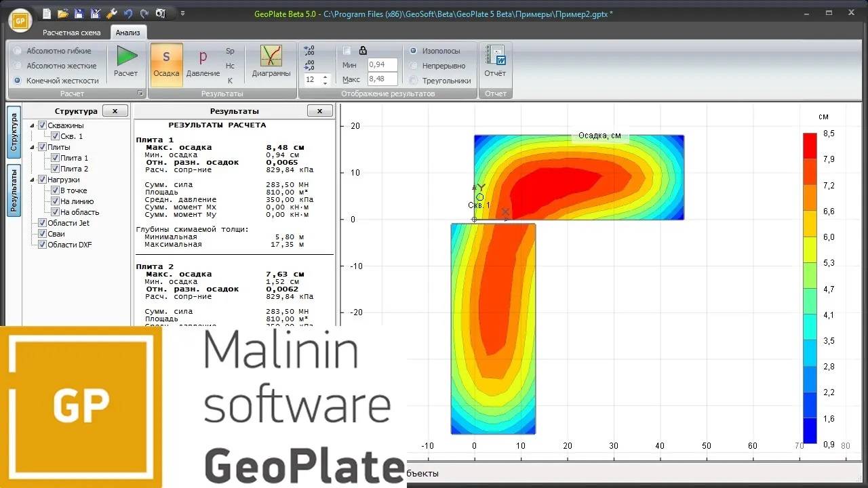Toggle the В точке checkbox
This screenshot has width=868, height=488.
pos(56,190)
